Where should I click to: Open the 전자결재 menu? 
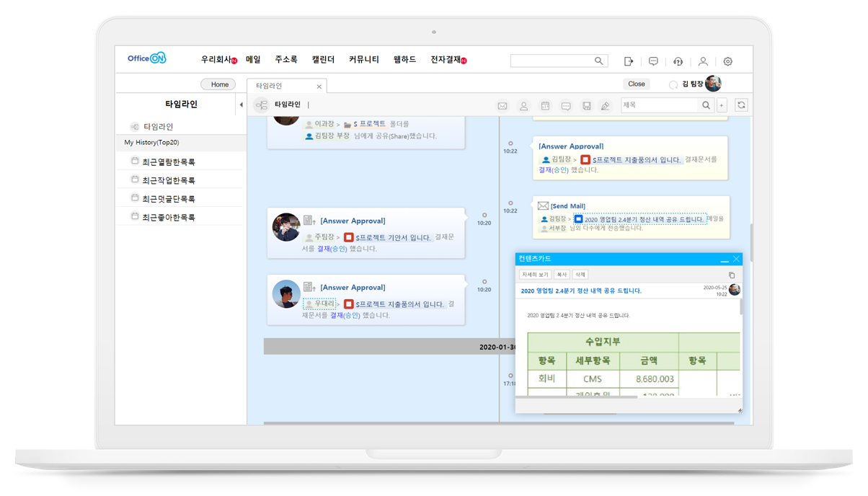coord(446,60)
